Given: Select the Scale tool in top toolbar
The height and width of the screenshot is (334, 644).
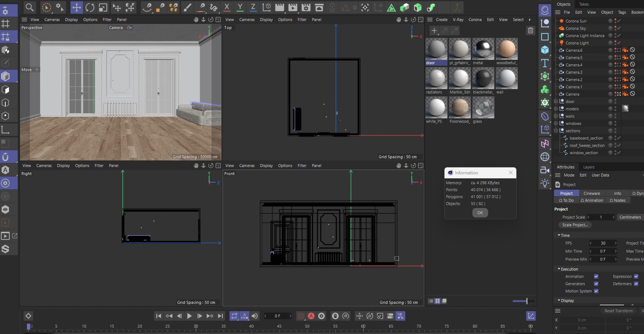Looking at the screenshot, I should pyautogui.click(x=103, y=7).
